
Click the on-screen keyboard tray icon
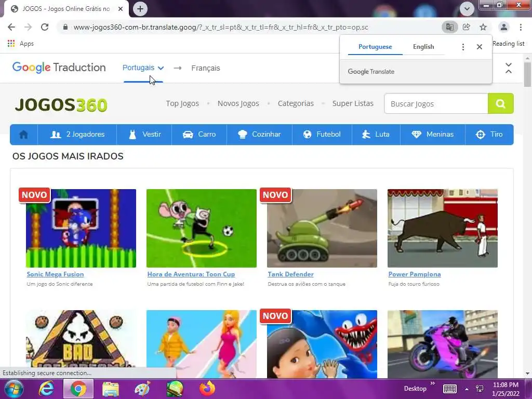[449, 389]
